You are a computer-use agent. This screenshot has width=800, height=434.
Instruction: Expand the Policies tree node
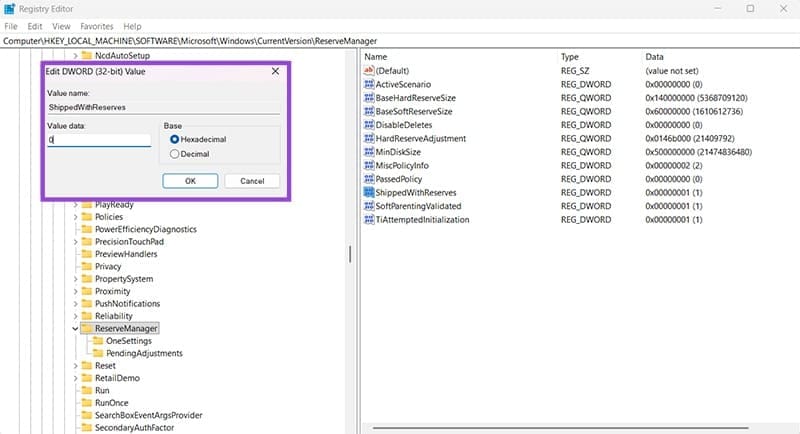pos(76,217)
